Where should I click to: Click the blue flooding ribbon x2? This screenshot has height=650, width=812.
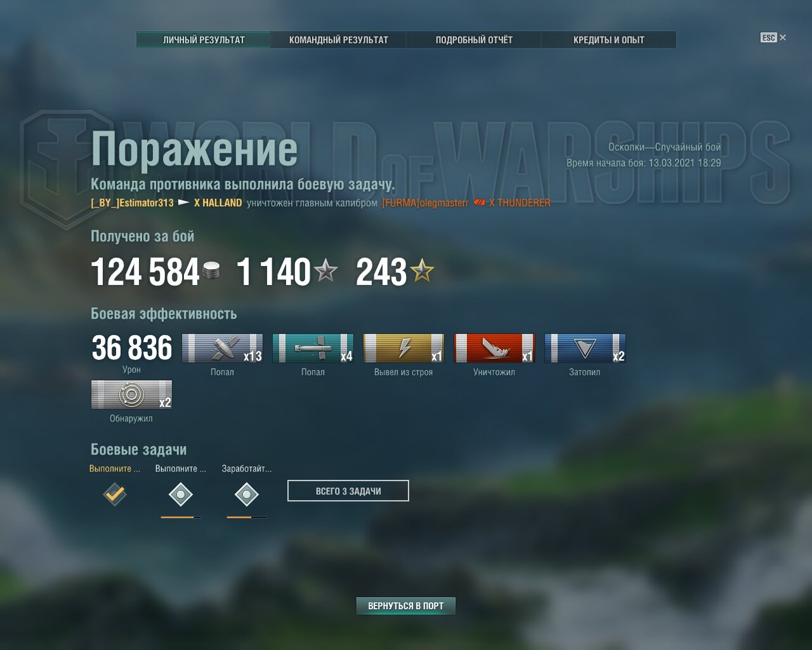[585, 348]
